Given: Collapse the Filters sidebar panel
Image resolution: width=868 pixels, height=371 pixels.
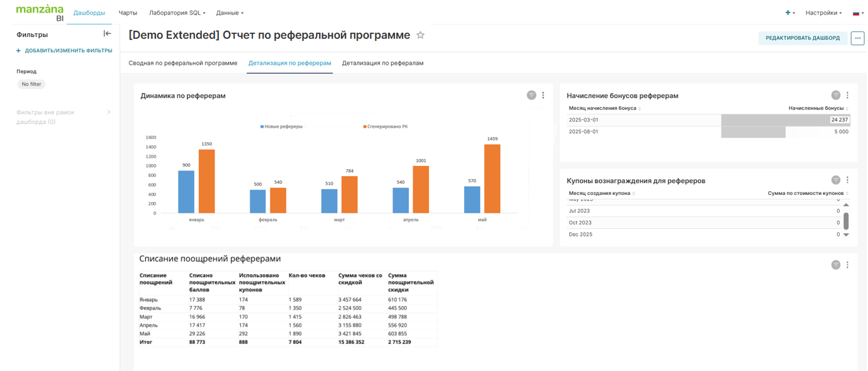Looking at the screenshot, I should [107, 34].
